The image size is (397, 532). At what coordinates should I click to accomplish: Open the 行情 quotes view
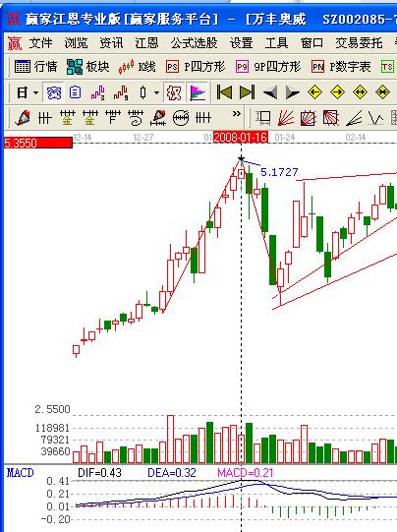coord(35,67)
